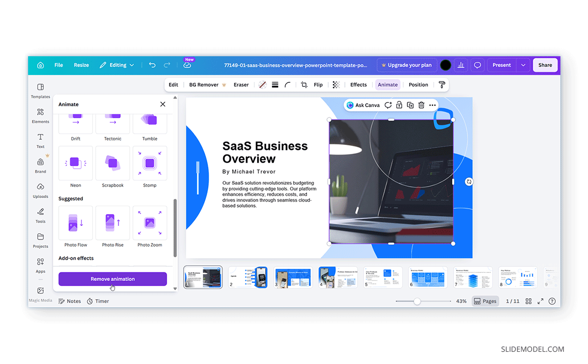Open the Brand kit sidebar item

[x=41, y=166]
